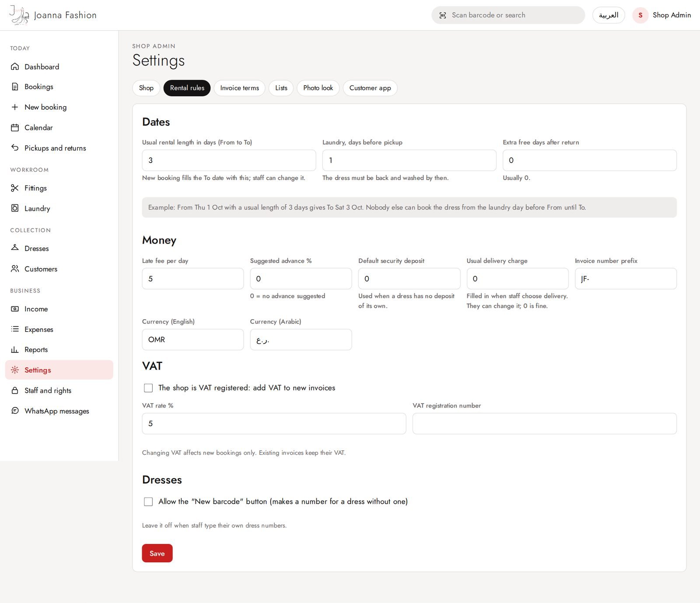Click the WhatsApp messages chat icon

[x=15, y=411]
